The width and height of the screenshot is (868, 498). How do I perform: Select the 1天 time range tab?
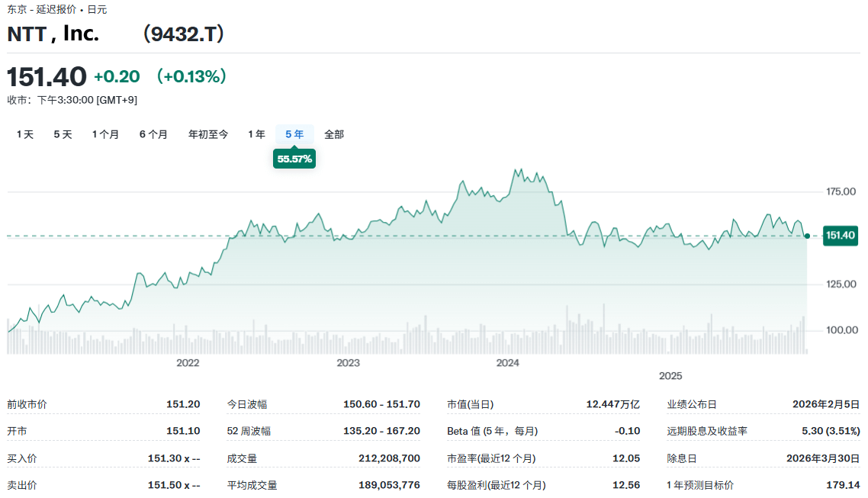pos(24,133)
